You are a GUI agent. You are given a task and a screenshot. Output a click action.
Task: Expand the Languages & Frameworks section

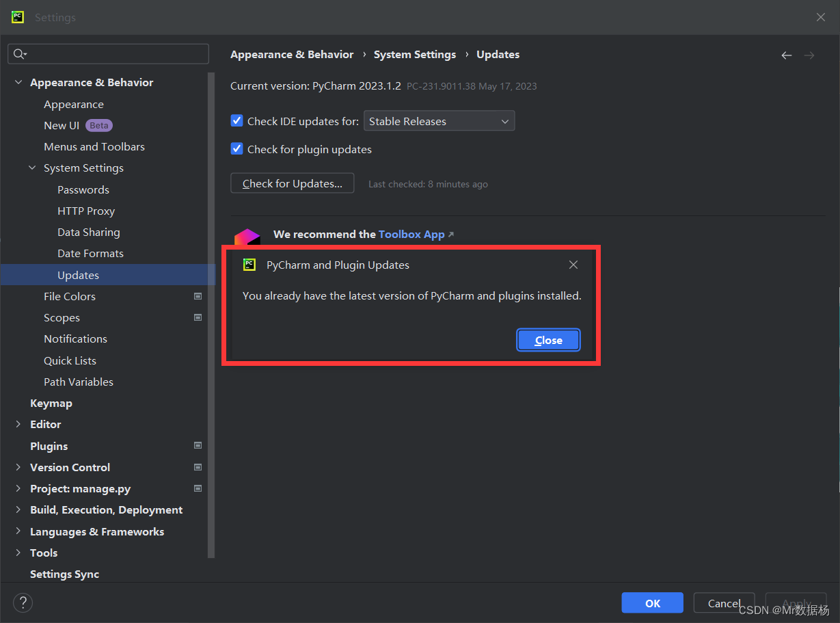tap(18, 531)
